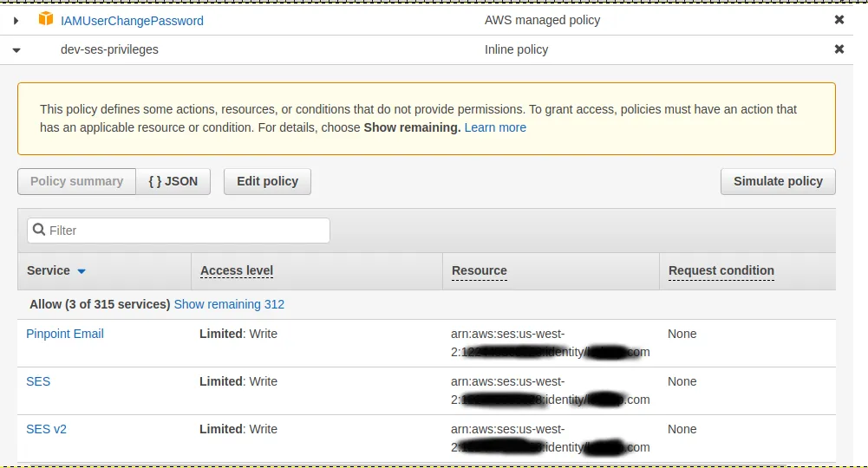This screenshot has height=468, width=868.
Task: Select Limited: Write in Pinpoint Email row
Action: point(238,334)
